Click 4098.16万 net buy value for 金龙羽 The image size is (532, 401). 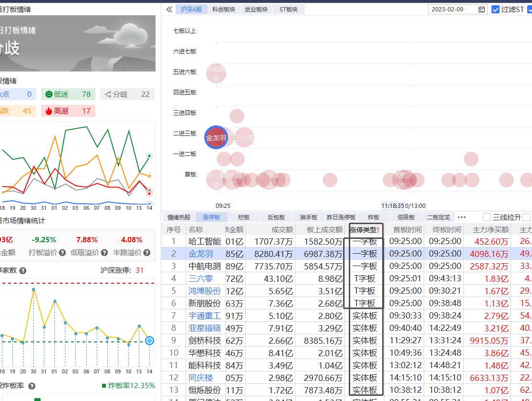[489, 254]
